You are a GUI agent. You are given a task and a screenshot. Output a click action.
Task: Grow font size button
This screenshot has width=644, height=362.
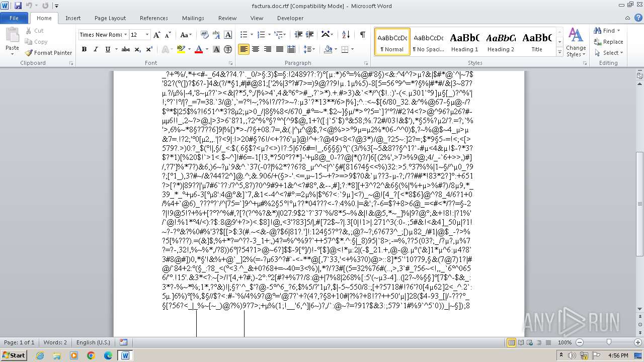(x=157, y=35)
